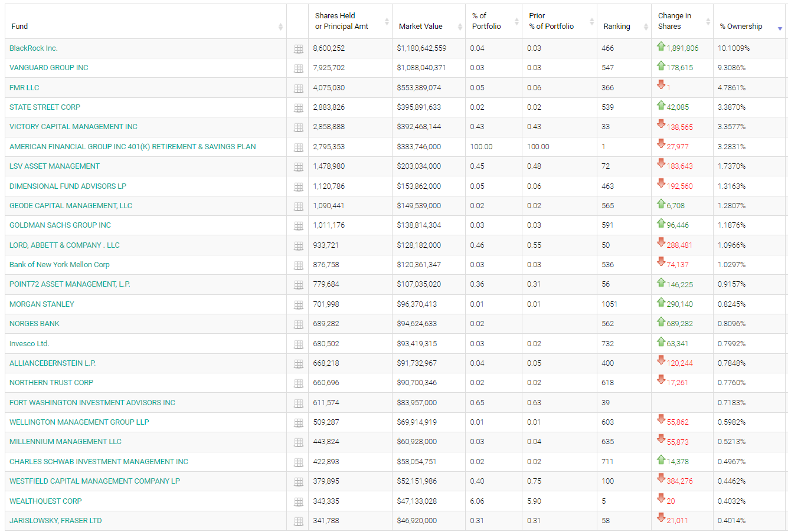Open the GEODE CAPITAL MANAGEMENT, LLC link
Image resolution: width=788 pixels, height=532 pixels.
(x=71, y=206)
